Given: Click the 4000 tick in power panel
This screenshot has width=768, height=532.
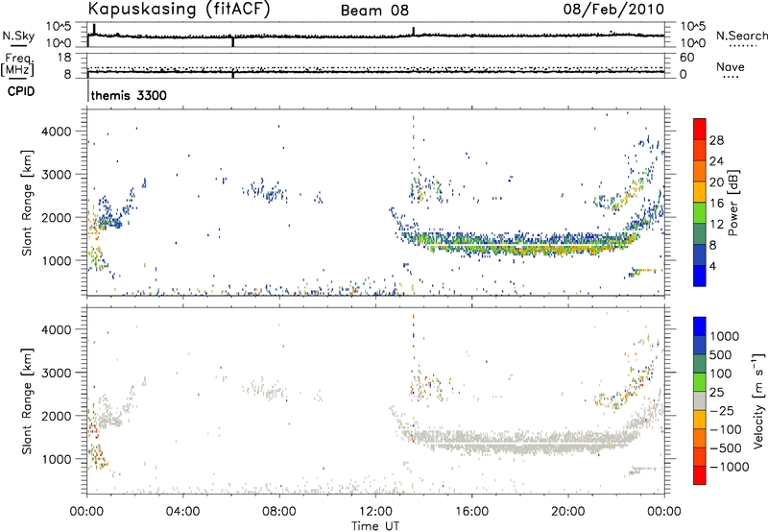Looking at the screenshot, I should pos(57,132).
